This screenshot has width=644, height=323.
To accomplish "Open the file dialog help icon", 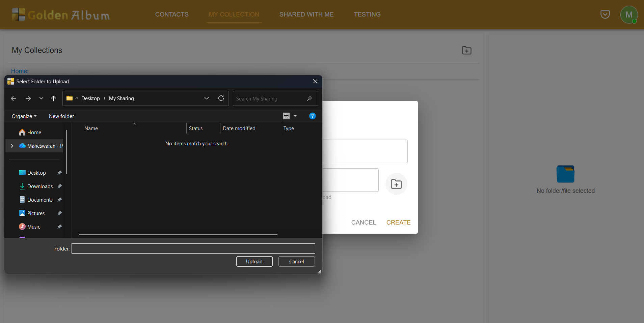I will (x=312, y=116).
